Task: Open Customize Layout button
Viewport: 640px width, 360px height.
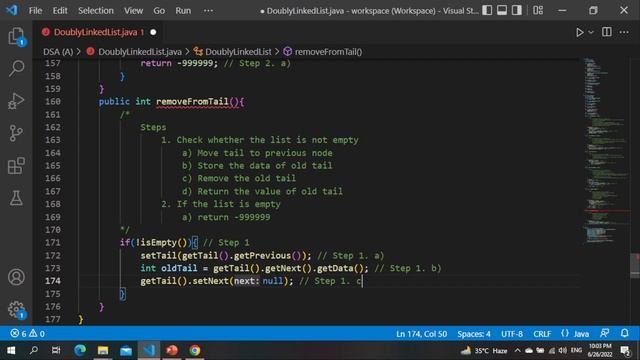Action: (x=538, y=10)
